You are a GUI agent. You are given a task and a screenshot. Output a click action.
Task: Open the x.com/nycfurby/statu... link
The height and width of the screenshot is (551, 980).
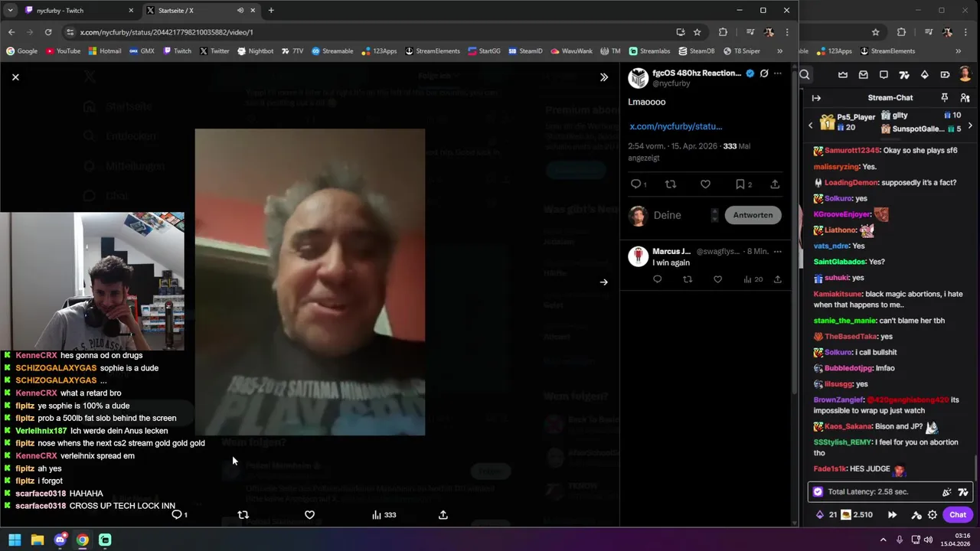[x=675, y=126]
